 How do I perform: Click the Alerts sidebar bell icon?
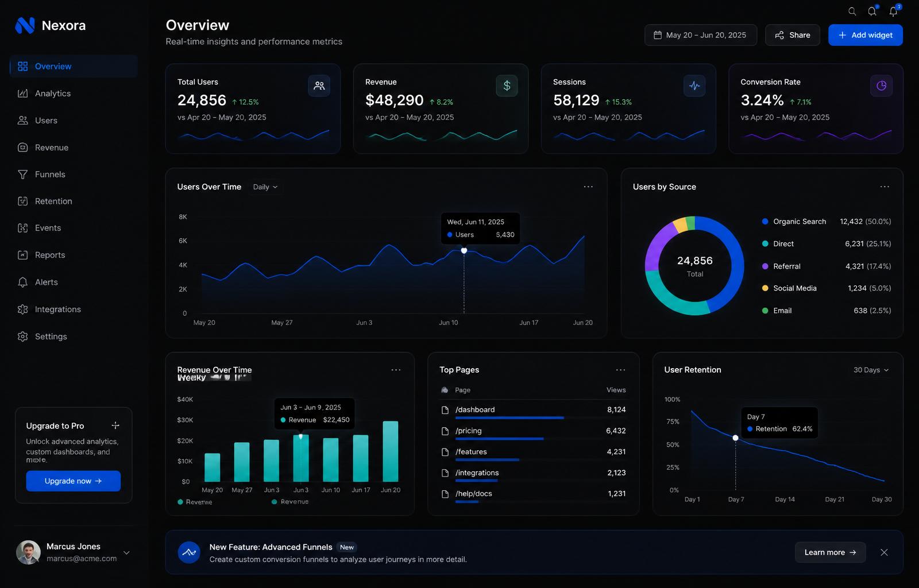pyautogui.click(x=22, y=282)
